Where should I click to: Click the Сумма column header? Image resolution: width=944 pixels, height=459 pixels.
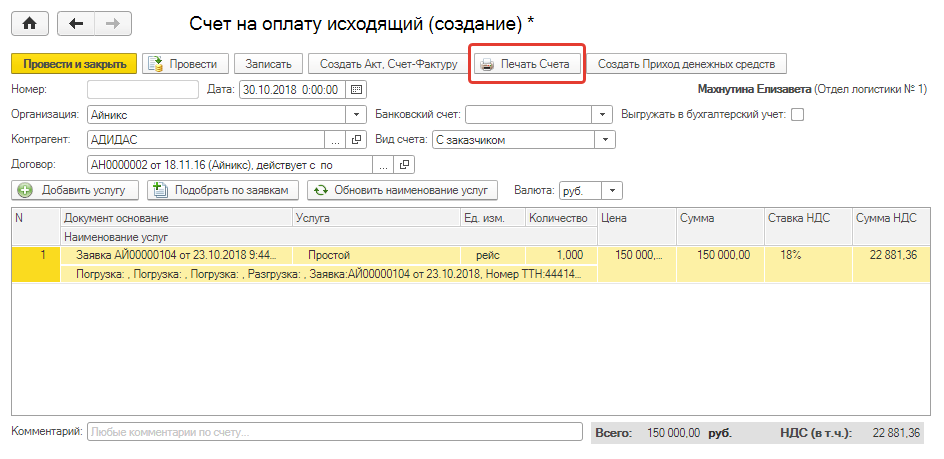point(720,227)
